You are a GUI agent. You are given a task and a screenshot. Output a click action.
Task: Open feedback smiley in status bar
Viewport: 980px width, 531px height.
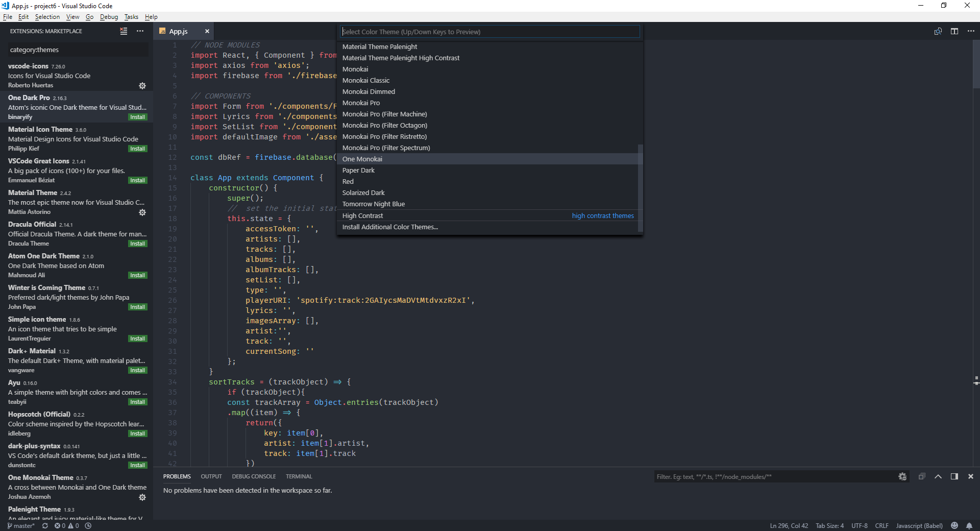[x=954, y=525]
